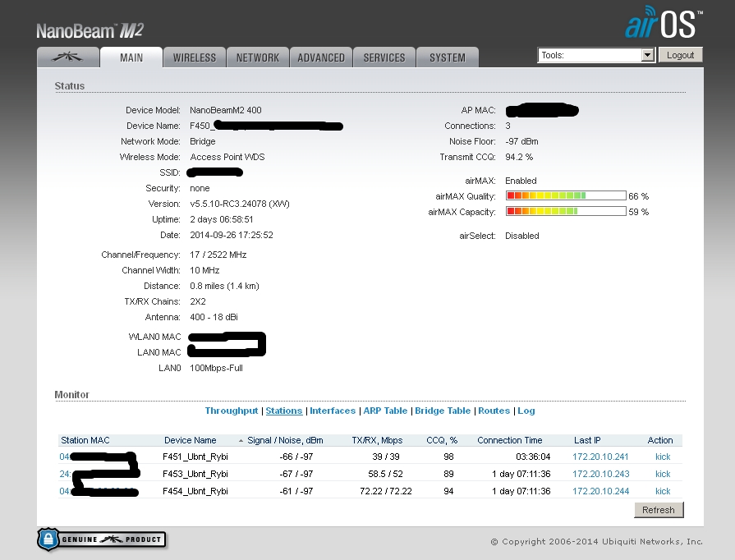735x560 pixels.
Task: Click the Connection Time 03:36:04
Action: coord(533,457)
